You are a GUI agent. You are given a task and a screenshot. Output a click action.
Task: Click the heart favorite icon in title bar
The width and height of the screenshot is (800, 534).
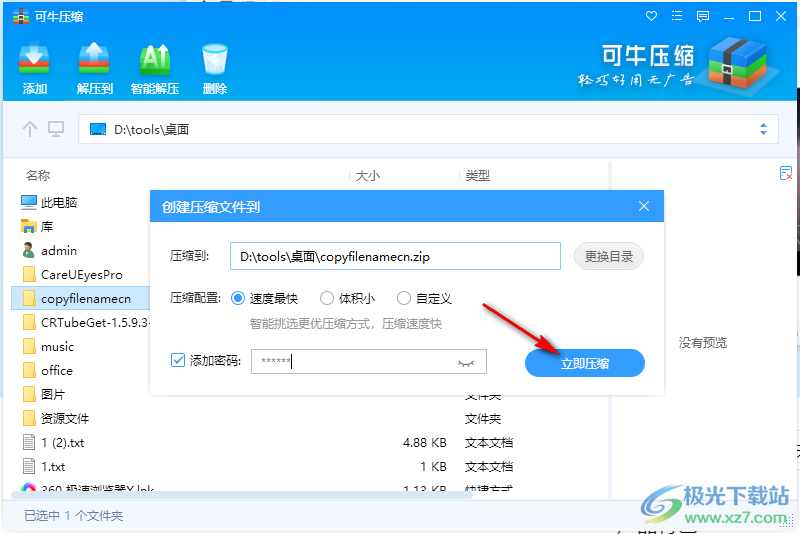(x=651, y=16)
